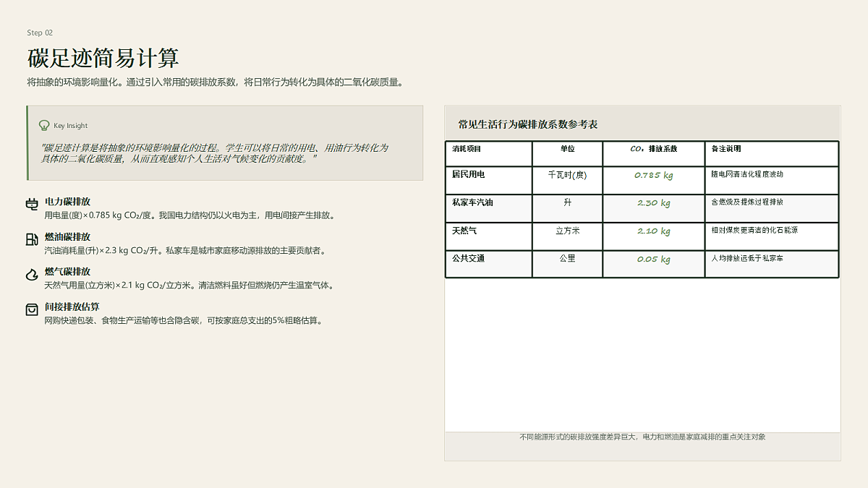868x488 pixels.
Task: Click the unit cell 千瓦时(度)
Action: coord(568,175)
